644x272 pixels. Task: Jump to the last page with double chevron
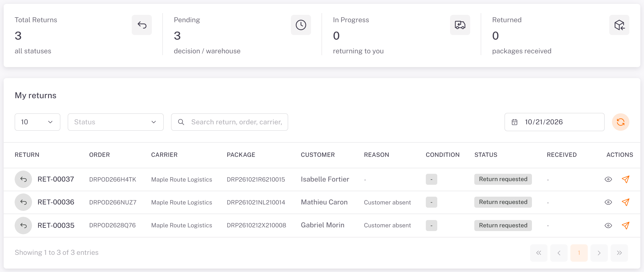coord(619,253)
